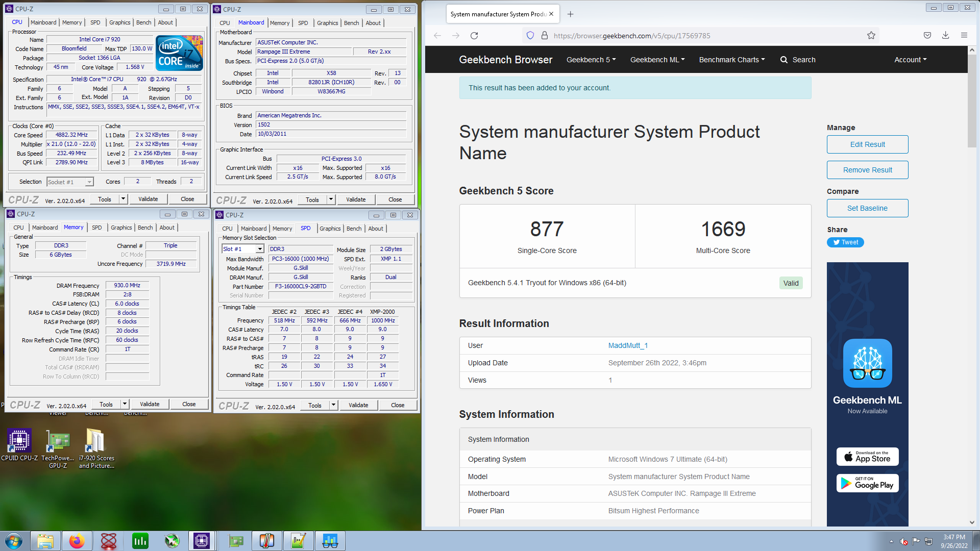This screenshot has width=980, height=551.
Task: Click the browser Forward arrow
Action: (456, 36)
